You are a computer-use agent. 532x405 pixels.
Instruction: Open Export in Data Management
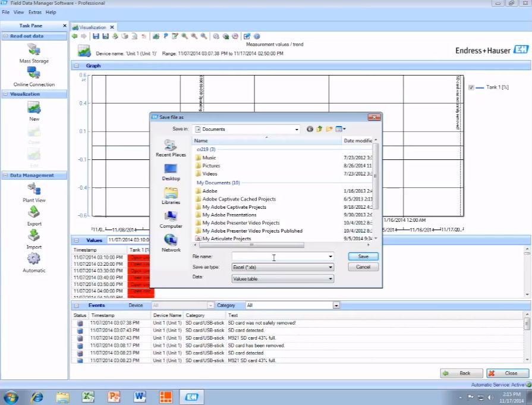click(34, 216)
